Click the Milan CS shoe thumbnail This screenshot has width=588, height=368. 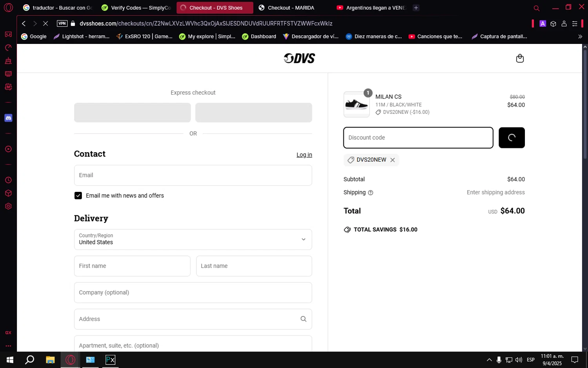click(x=356, y=104)
